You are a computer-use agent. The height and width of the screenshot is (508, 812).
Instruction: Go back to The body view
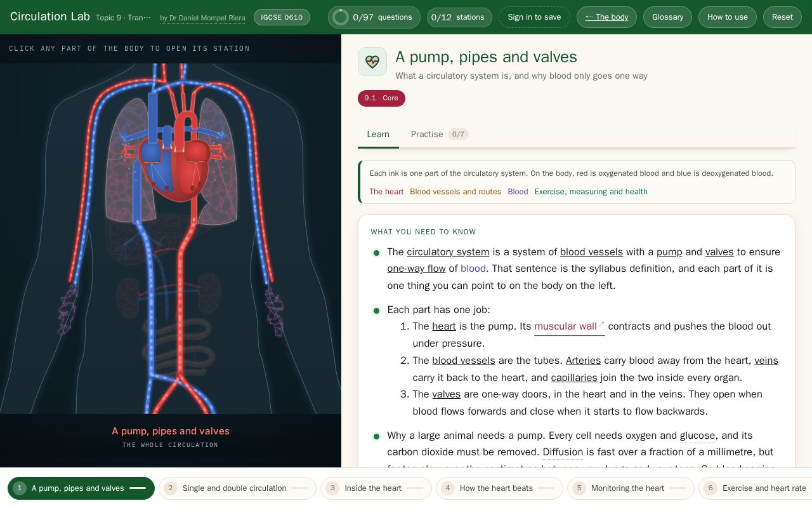606,17
